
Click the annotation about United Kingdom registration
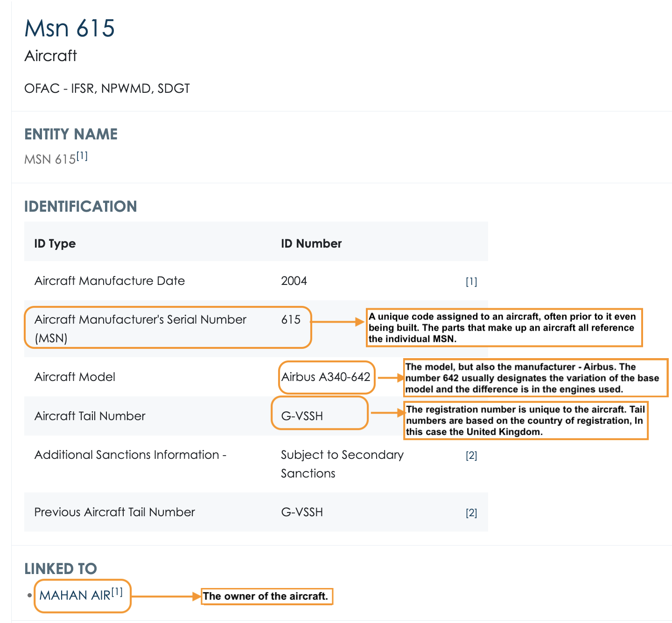pyautogui.click(x=526, y=421)
